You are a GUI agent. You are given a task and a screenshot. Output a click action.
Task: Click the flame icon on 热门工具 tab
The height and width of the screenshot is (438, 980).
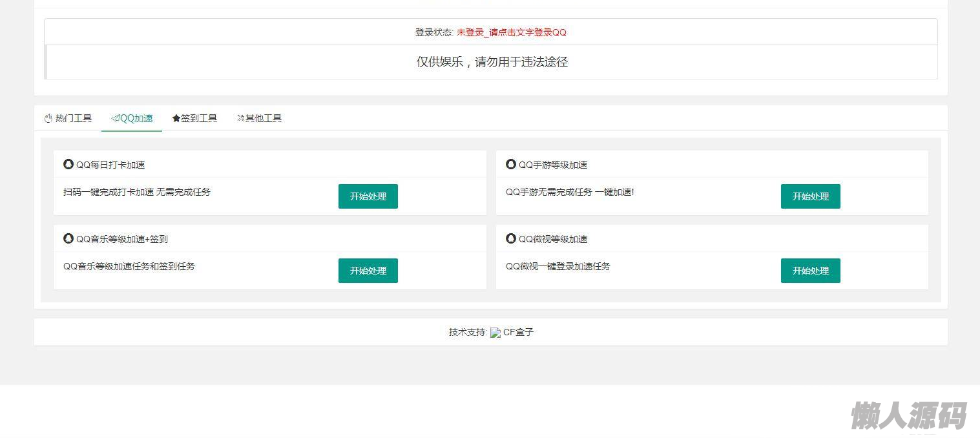(48, 118)
